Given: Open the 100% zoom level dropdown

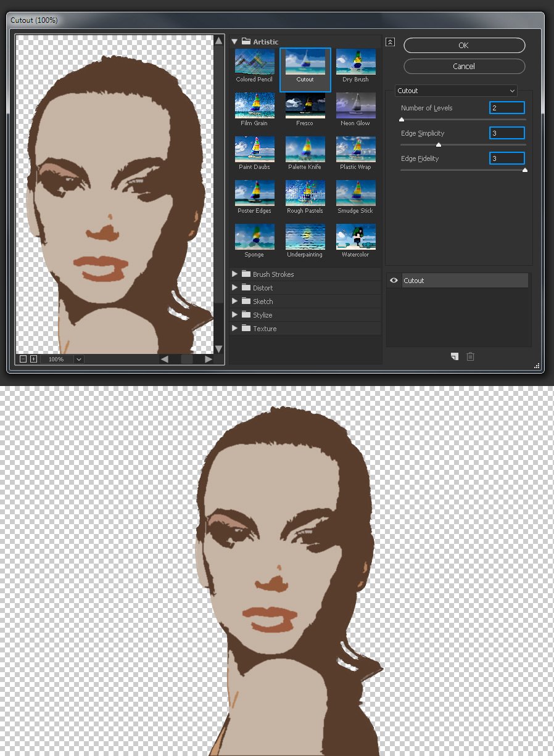Looking at the screenshot, I should (x=79, y=359).
